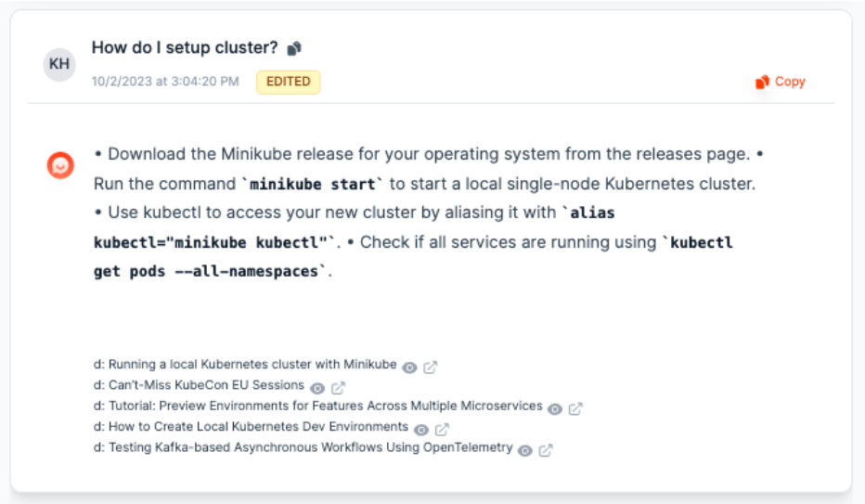Click the 10/2/2023 timestamp
The image size is (865, 504).
coord(165,82)
